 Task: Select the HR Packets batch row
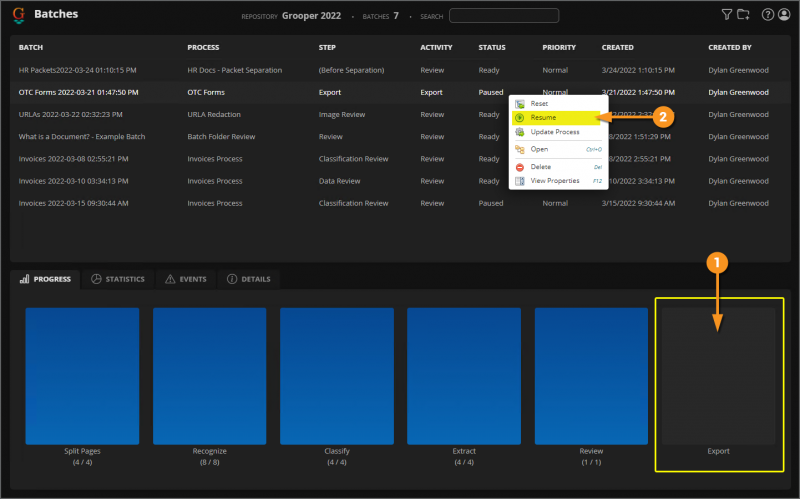(x=78, y=70)
